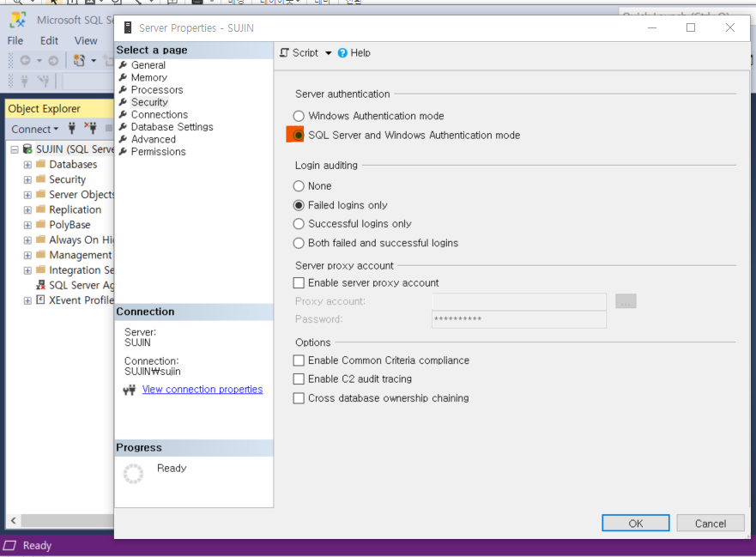This screenshot has height=557, width=756.
Task: Open the Processors page
Action: pyautogui.click(x=157, y=90)
